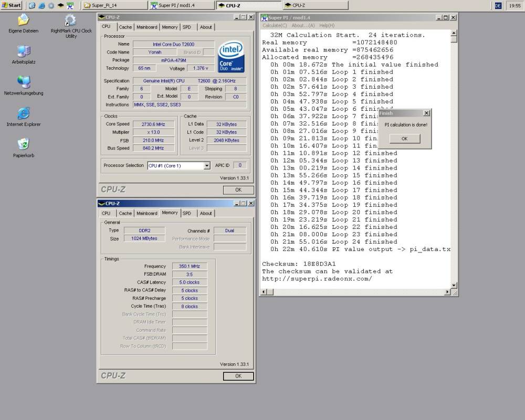
Task: Click APIC ID value field
Action: point(240,165)
